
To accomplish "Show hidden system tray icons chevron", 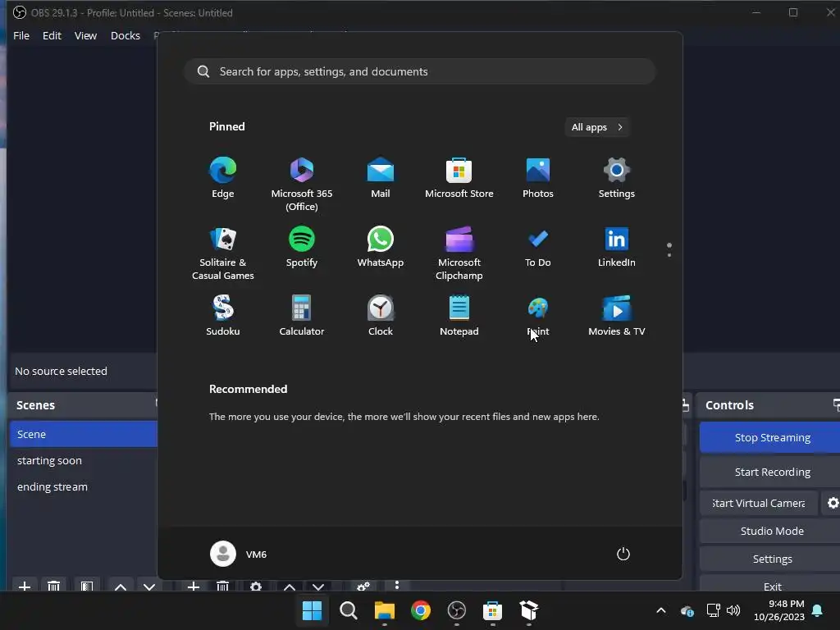I will point(661,610).
